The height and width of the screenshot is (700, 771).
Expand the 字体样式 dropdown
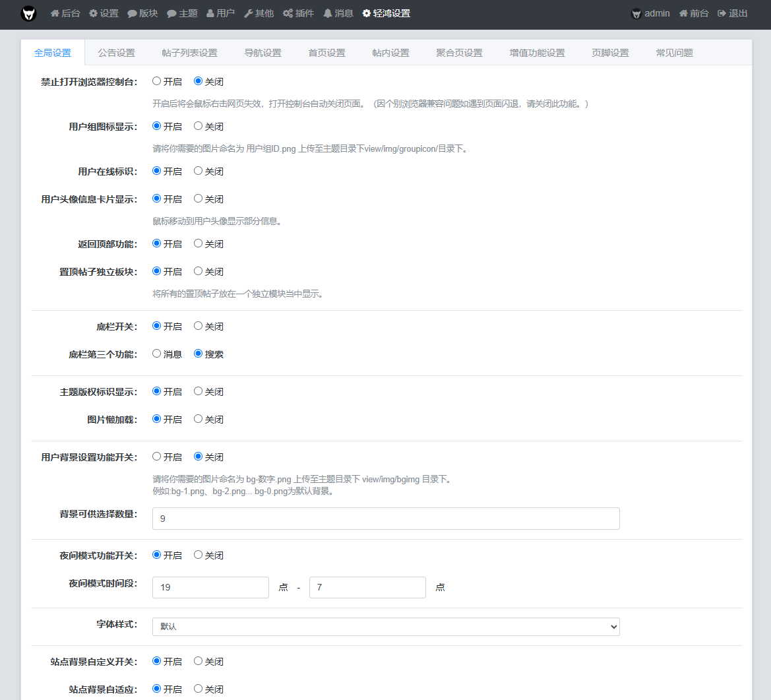(x=386, y=627)
